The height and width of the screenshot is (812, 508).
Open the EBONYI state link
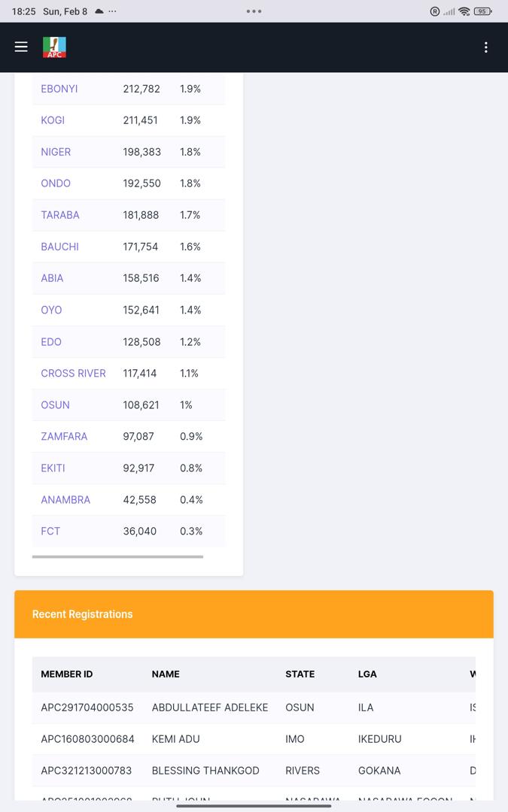click(x=59, y=89)
